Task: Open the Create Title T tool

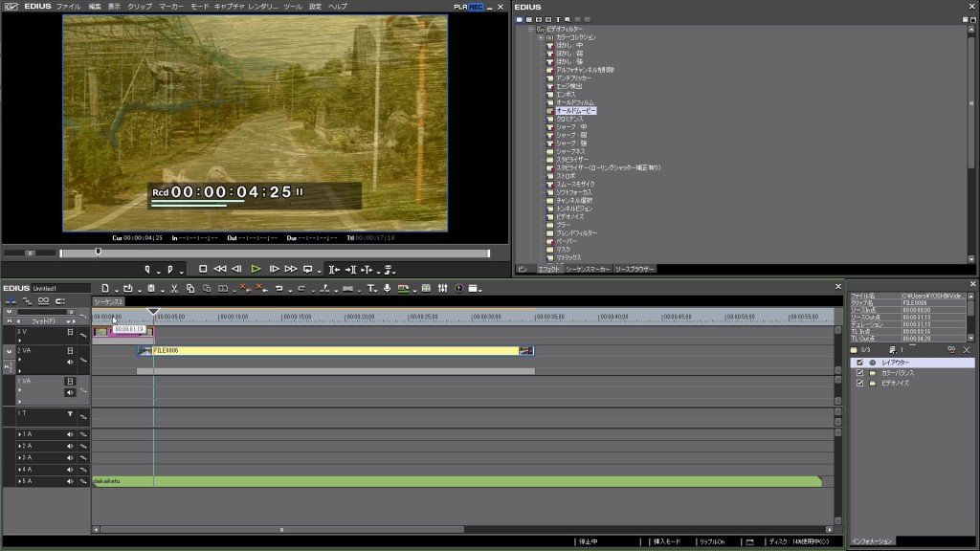Action: point(370,289)
